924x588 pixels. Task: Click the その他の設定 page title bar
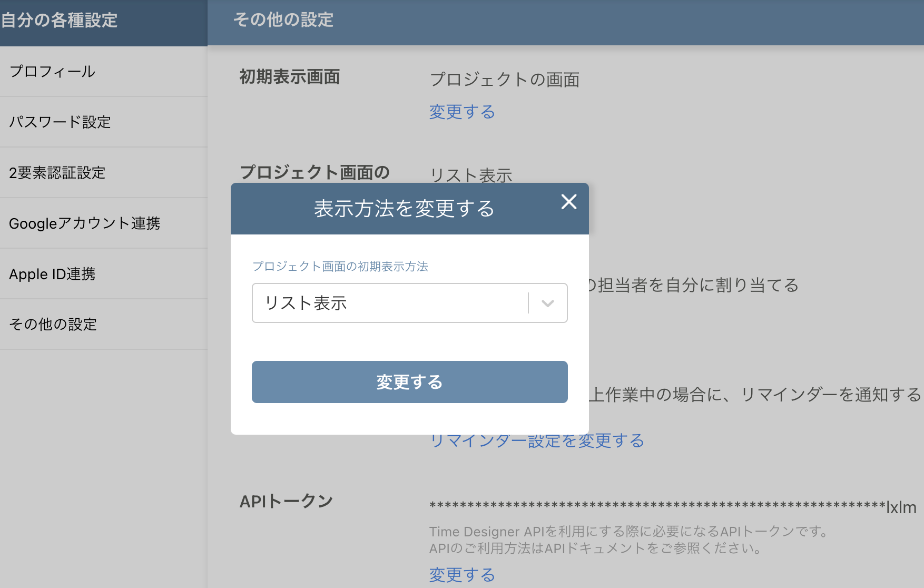pyautogui.click(x=283, y=21)
